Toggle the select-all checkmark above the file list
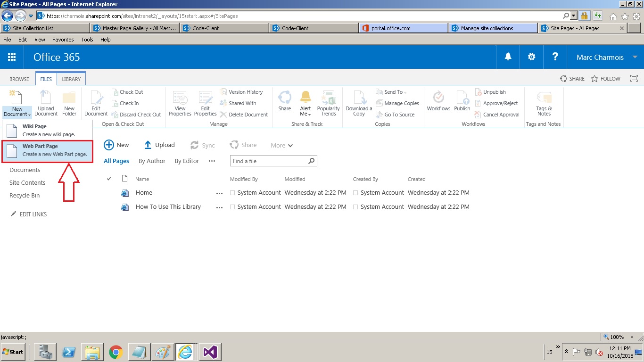This screenshot has width=644, height=362. pos(109,179)
